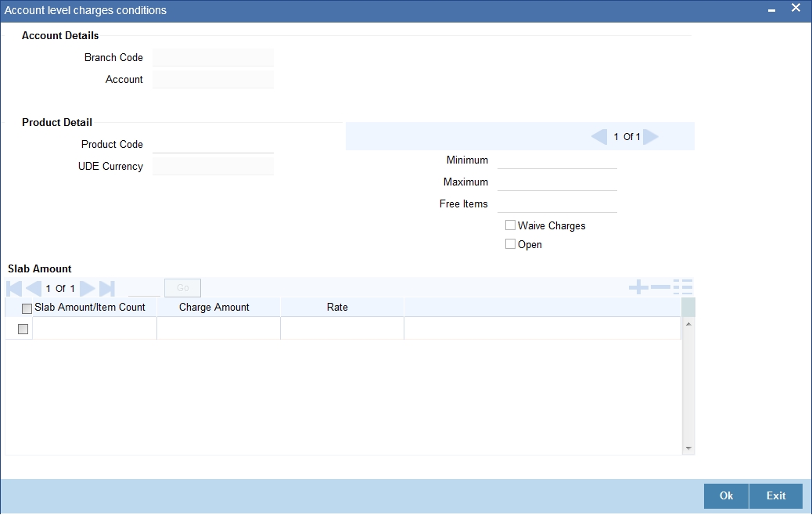Viewport: 812px width, 515px height.
Task: Focus the UDE Currency field
Action: (213, 166)
